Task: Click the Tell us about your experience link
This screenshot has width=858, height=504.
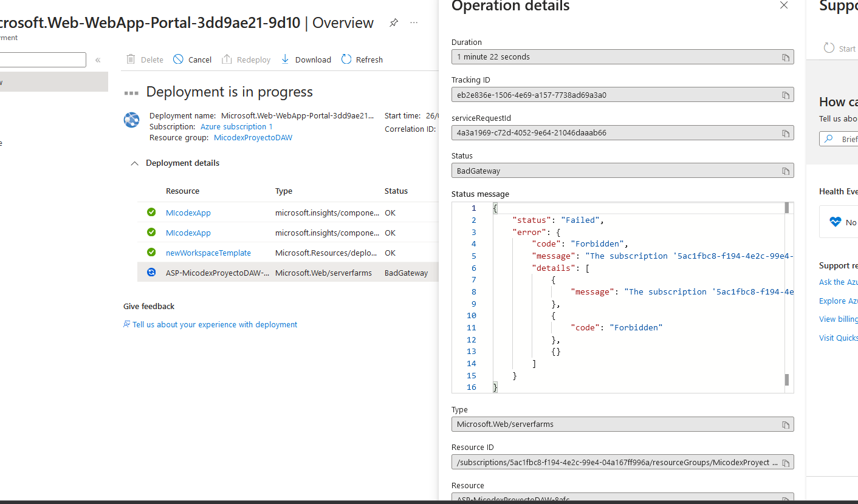Action: pyautogui.click(x=214, y=325)
